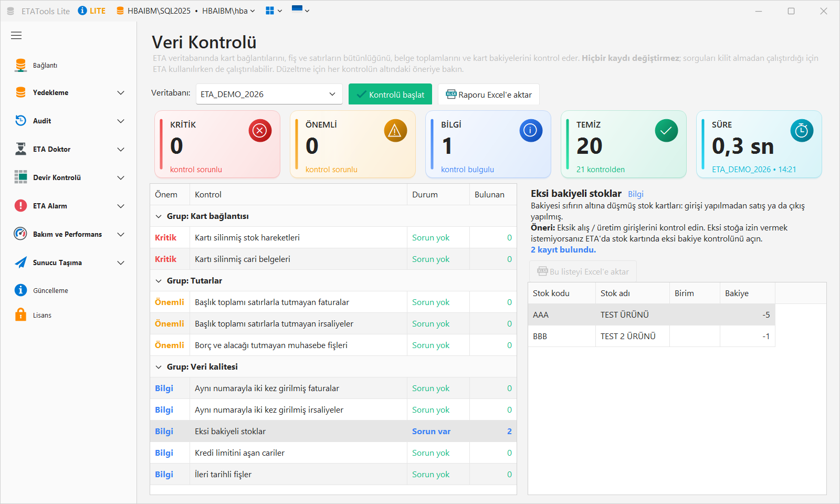Click the Kontrolü başlat button
The height and width of the screenshot is (504, 840).
390,94
